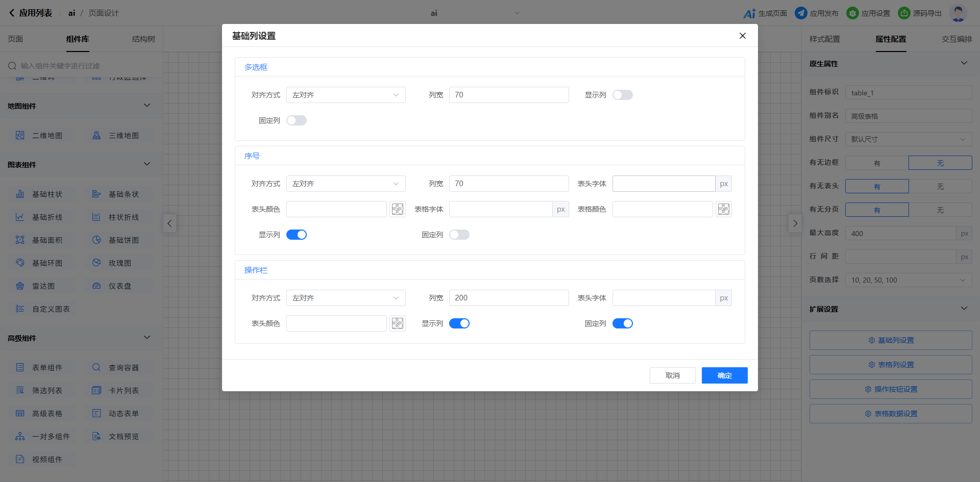Click the 取消 button
Screen dimensions: 980x482
[x=672, y=375]
